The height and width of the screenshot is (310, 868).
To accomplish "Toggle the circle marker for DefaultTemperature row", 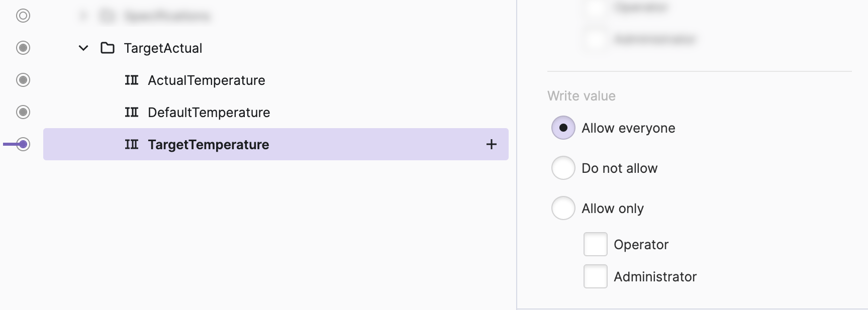I will tap(23, 113).
